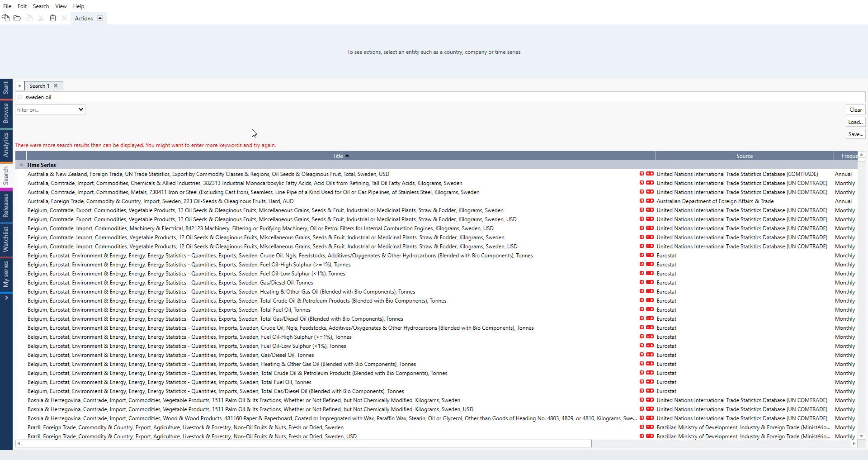Screen dimensions: 868x460
Task: Select Bosnia 'Palm Oil ... Kilograms, Sweden, USD' row
Action: [436, 409]
